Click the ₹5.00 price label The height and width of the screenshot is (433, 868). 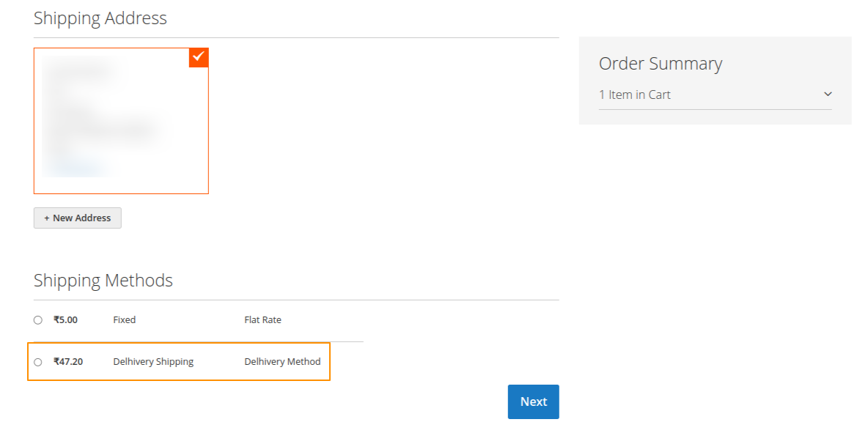coord(65,319)
